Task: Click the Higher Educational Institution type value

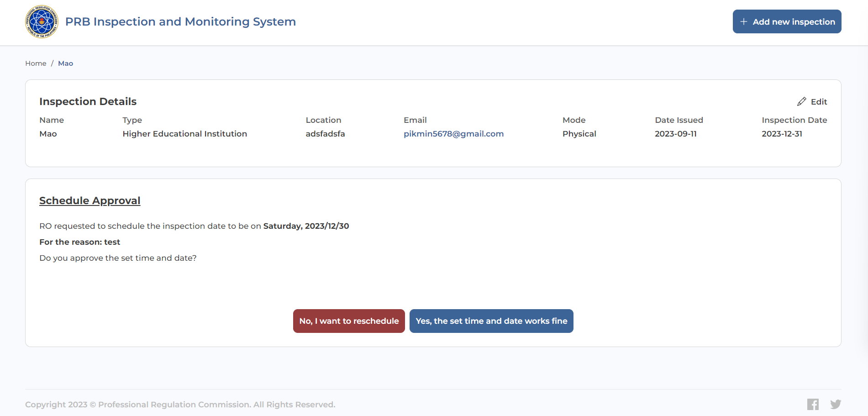Action: tap(184, 134)
